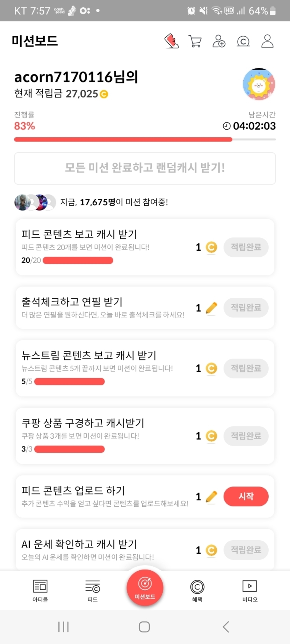Switch to the 아티클 tab
This screenshot has height=644, width=290.
click(40, 591)
